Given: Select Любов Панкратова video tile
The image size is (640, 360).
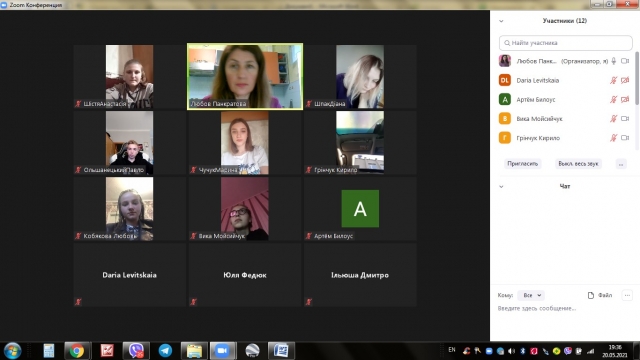Looking at the screenshot, I should click(245, 76).
